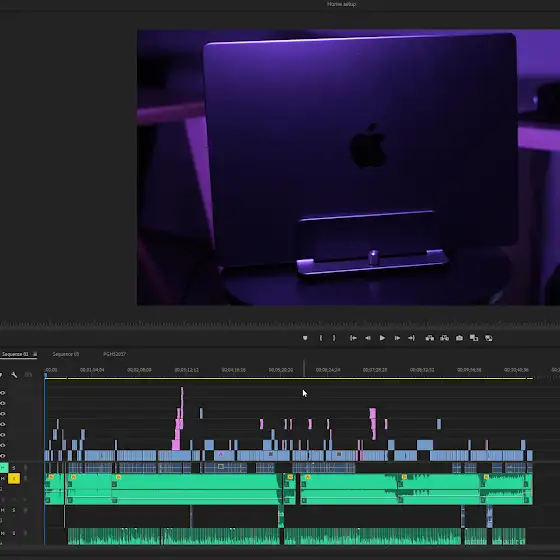560x560 pixels.
Task: Toggle eye of second video track from top
Action: click(x=3, y=403)
